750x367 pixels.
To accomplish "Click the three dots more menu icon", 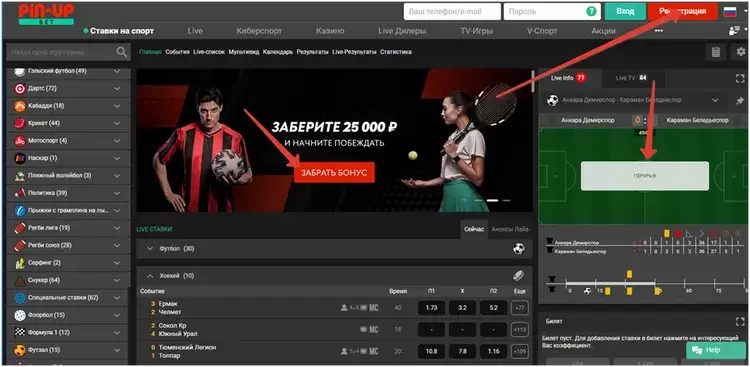I will pyautogui.click(x=659, y=31).
